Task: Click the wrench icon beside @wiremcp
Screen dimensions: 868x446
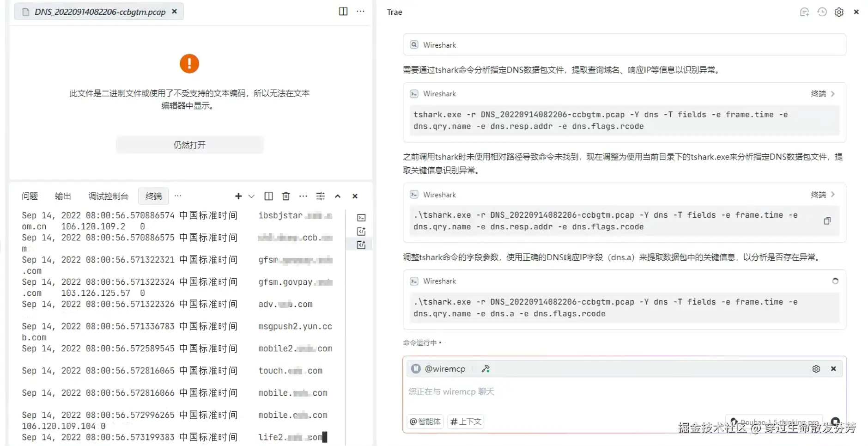Action: point(486,368)
